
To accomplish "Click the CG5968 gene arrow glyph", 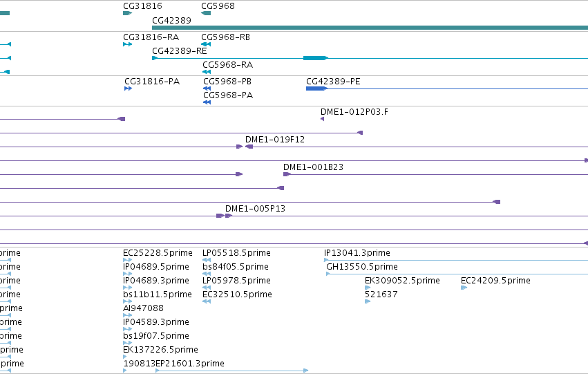I will point(206,13).
